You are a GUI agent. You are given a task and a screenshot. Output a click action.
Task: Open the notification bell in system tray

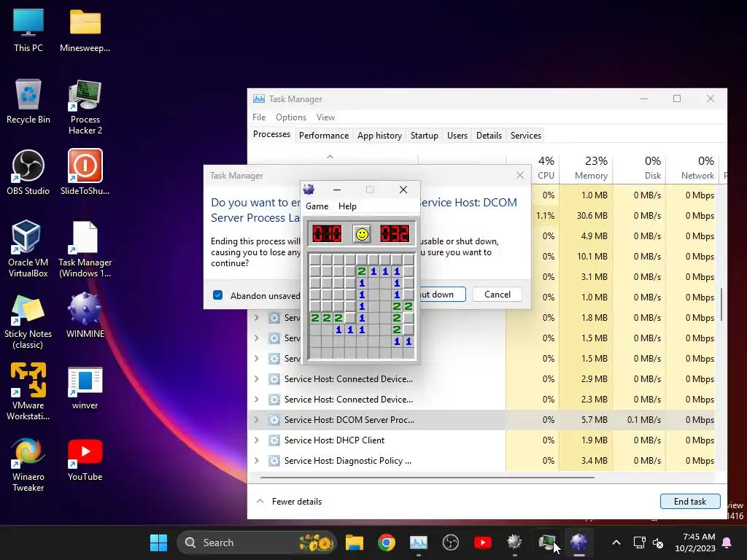[x=727, y=542]
